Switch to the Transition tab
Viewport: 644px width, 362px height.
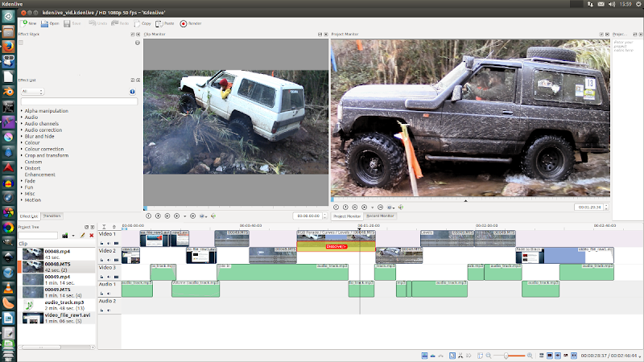point(52,216)
